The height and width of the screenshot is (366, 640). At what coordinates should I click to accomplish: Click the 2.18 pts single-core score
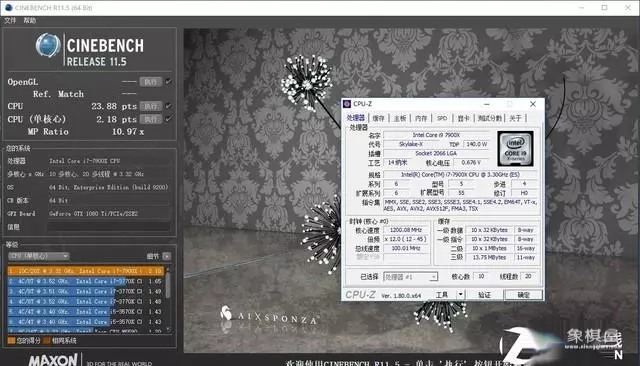[116, 119]
